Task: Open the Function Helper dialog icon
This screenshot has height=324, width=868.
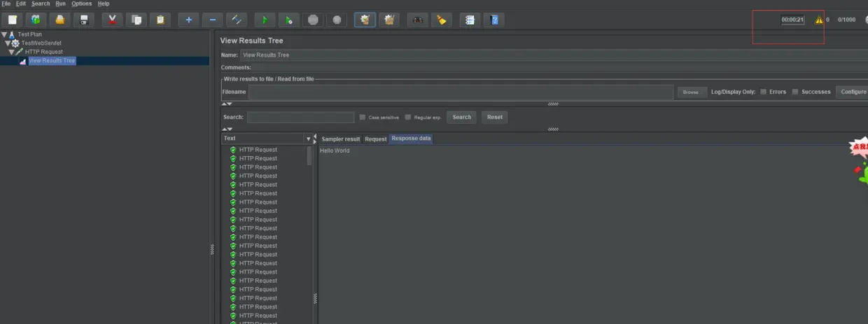Action: point(470,20)
